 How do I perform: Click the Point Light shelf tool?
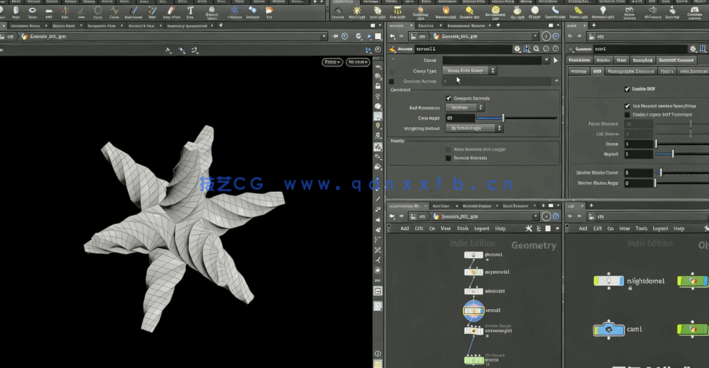pos(357,12)
